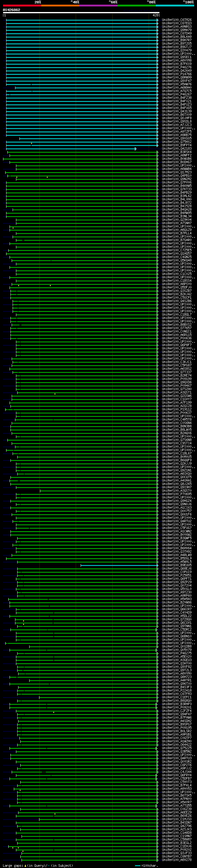Select the UniRef100_P46267 label
The height and width of the screenshot is (868, 197).
pyautogui.click(x=177, y=94)
